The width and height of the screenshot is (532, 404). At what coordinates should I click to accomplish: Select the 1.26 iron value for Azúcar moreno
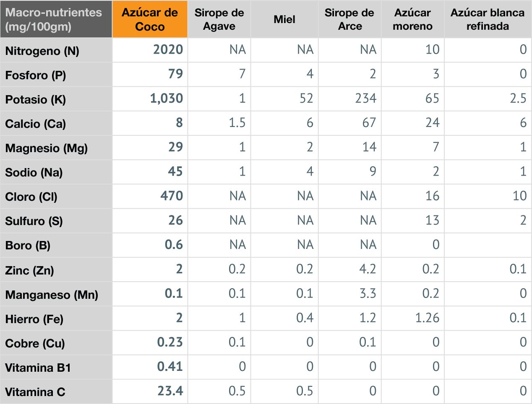[427, 318]
